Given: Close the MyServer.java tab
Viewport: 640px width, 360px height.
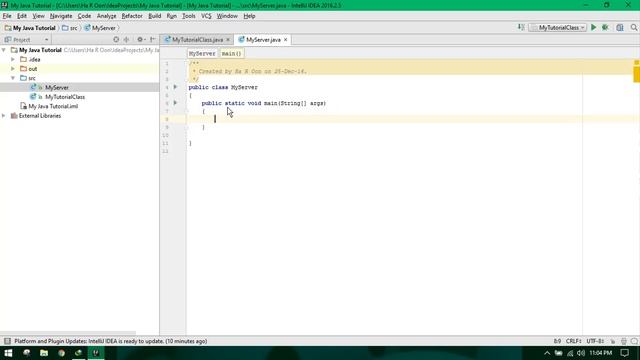Looking at the screenshot, I should pyautogui.click(x=286, y=40).
